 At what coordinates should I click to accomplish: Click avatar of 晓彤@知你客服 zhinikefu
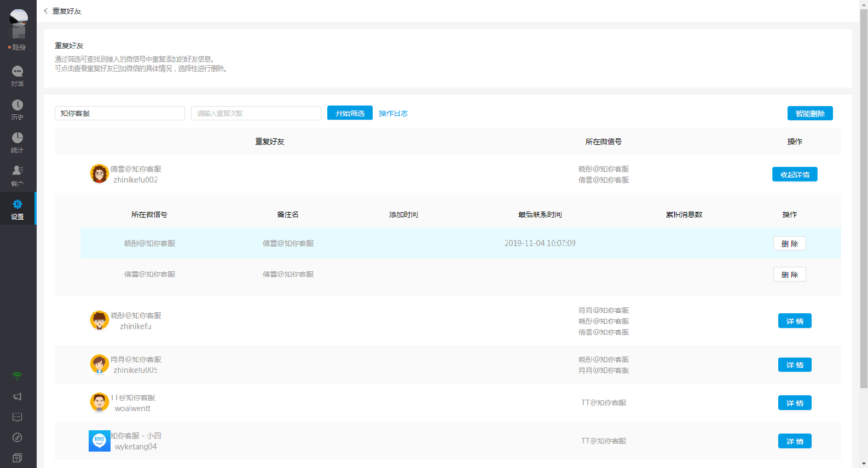point(99,320)
